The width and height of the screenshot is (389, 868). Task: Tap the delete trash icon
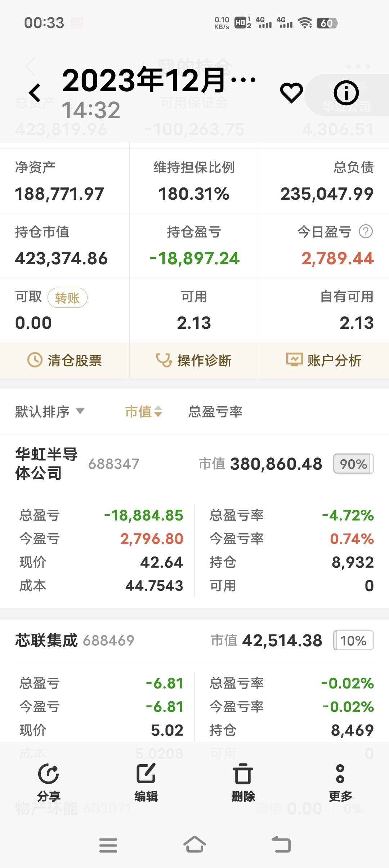click(243, 774)
